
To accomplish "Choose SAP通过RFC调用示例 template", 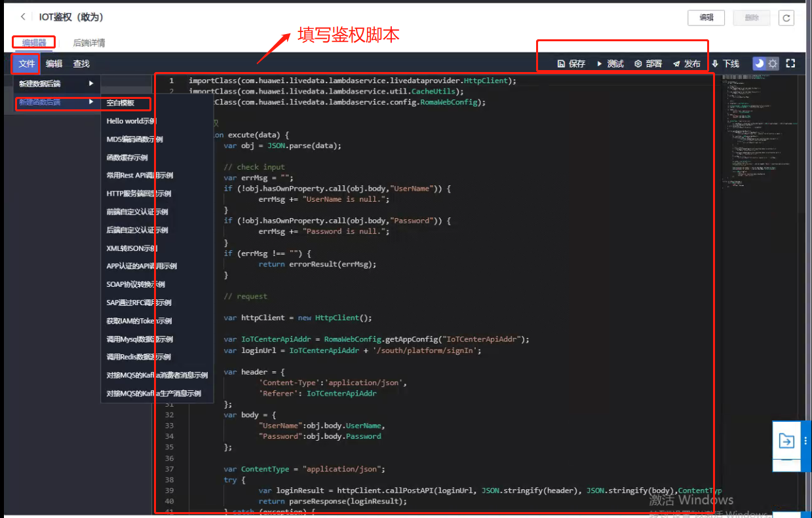I will coord(139,303).
